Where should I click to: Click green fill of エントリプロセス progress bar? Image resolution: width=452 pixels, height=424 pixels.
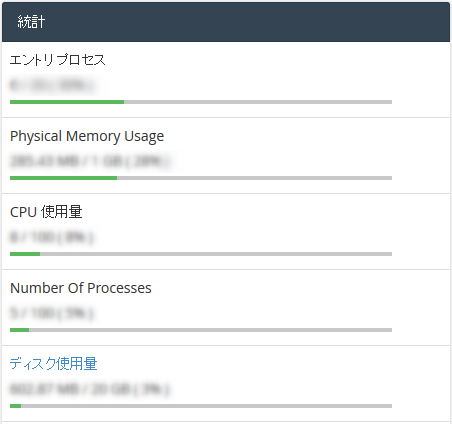coord(67,102)
